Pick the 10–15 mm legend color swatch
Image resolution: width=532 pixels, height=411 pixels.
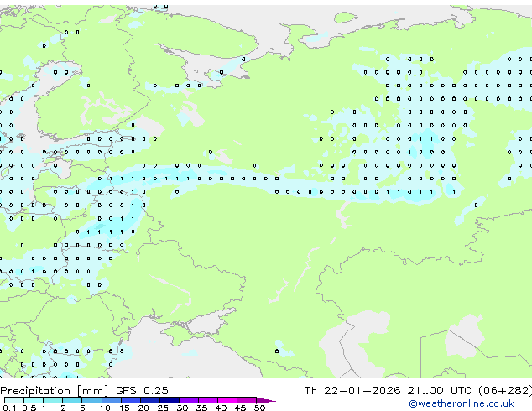point(112,400)
